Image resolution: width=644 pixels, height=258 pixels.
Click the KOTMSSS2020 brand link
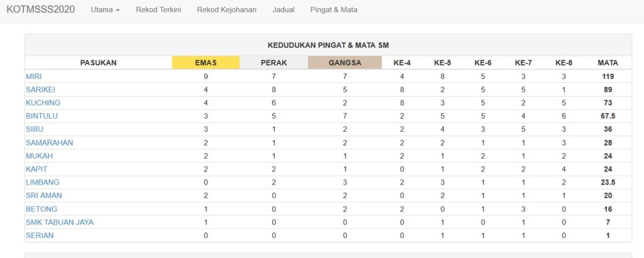click(40, 10)
